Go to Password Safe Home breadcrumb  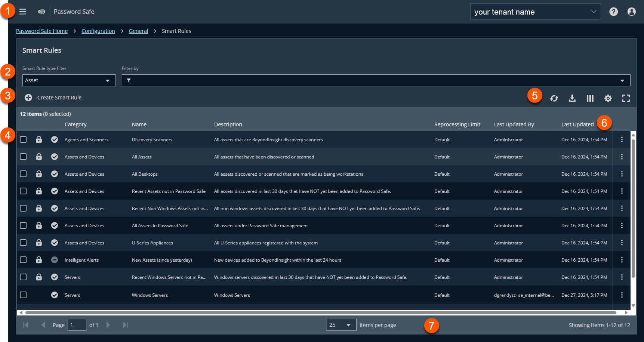[42, 31]
